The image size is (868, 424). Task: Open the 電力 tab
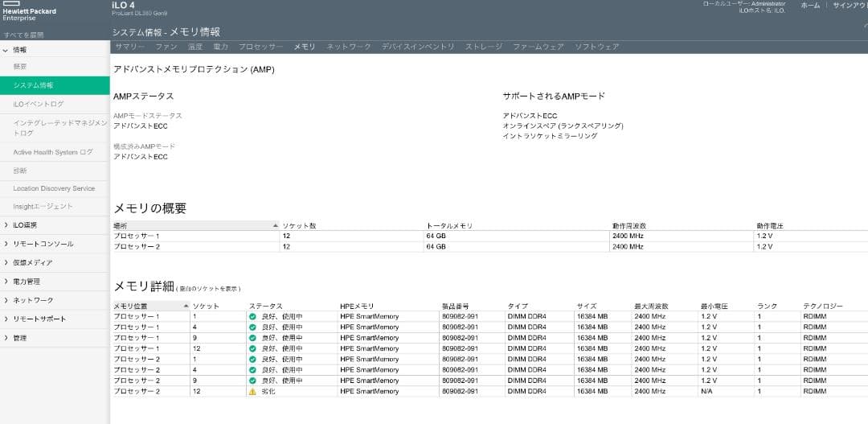(x=220, y=47)
